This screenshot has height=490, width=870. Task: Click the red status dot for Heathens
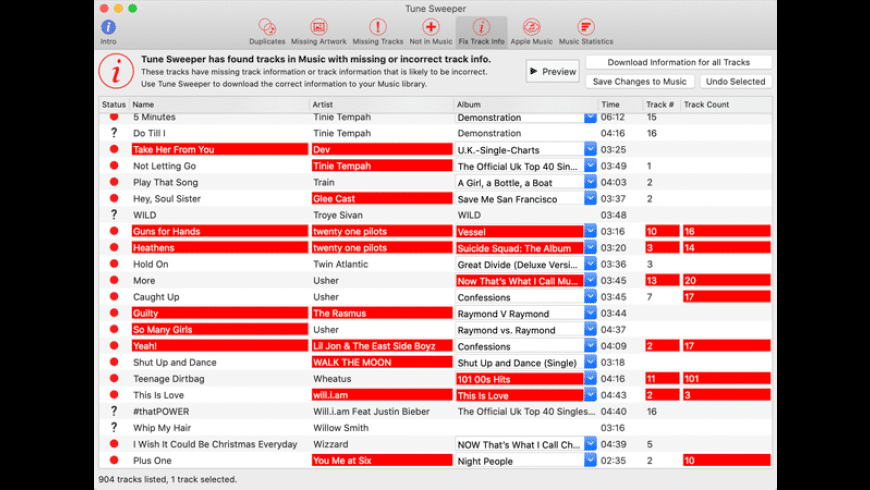point(114,247)
